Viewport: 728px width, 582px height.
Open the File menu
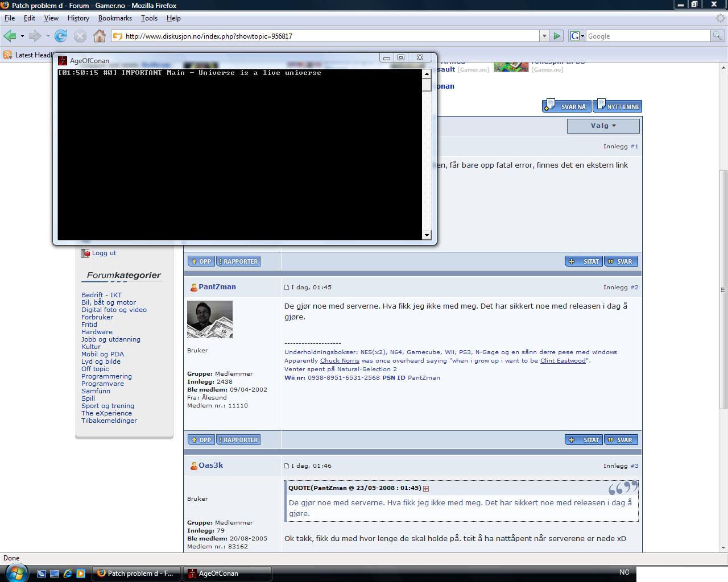[x=10, y=18]
